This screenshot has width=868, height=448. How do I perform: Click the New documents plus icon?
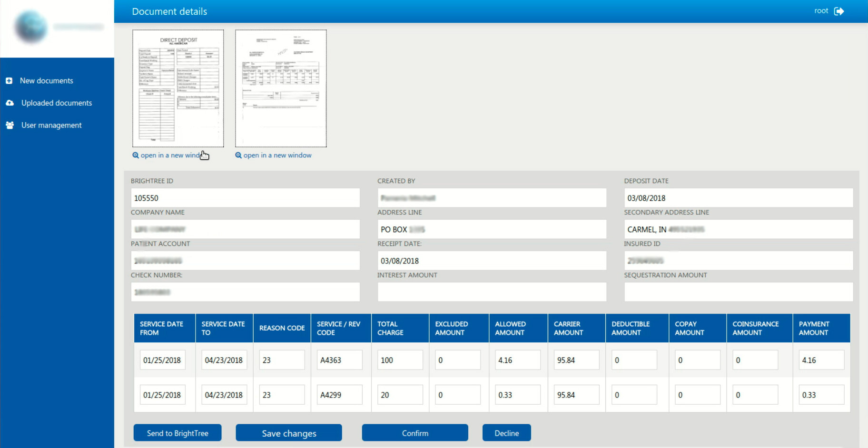(9, 81)
